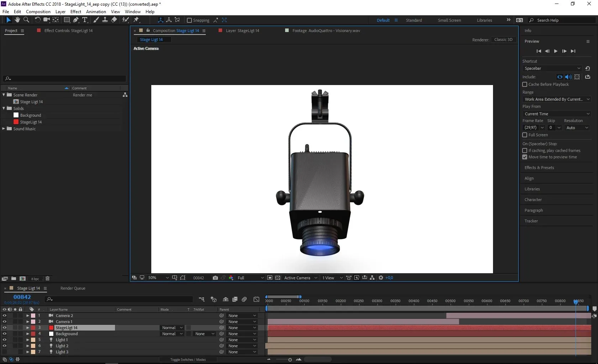Click the Play preview button
The height and width of the screenshot is (364, 598).
point(556,51)
